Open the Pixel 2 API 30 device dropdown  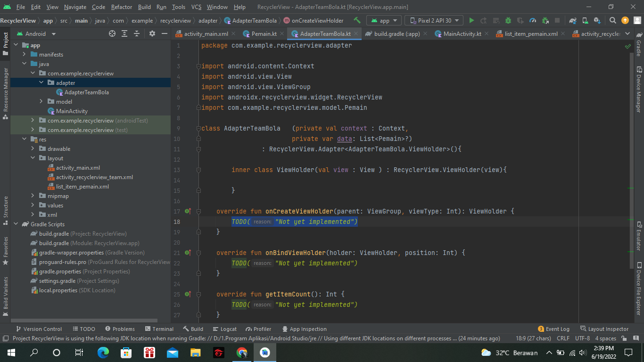tap(434, 21)
